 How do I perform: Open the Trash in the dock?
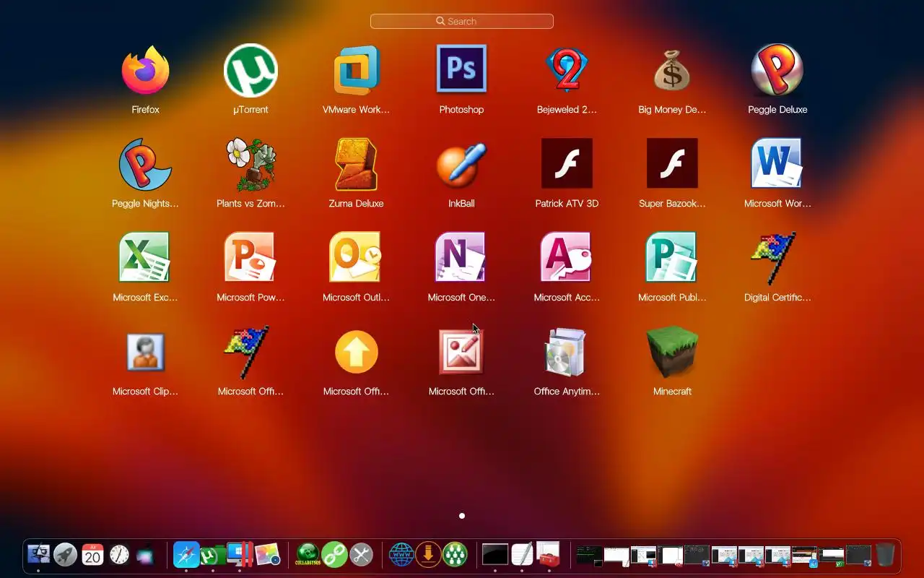point(885,555)
